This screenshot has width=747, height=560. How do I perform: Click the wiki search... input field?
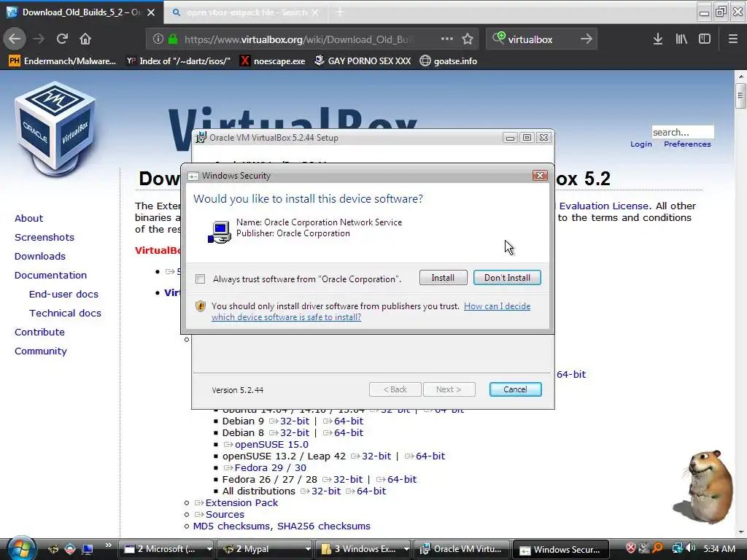click(x=683, y=132)
